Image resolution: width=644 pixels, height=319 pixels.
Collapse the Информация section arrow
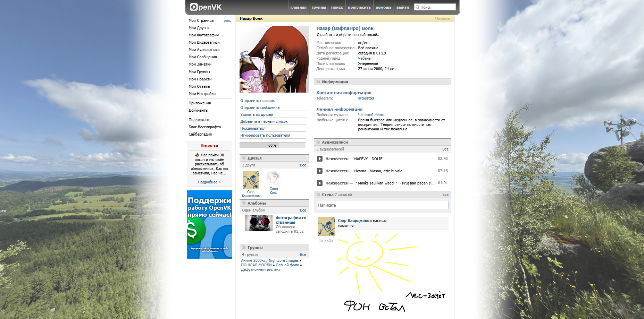click(318, 81)
